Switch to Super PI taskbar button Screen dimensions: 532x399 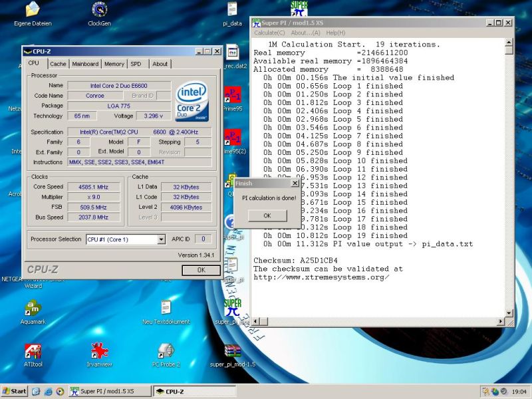tap(110, 392)
